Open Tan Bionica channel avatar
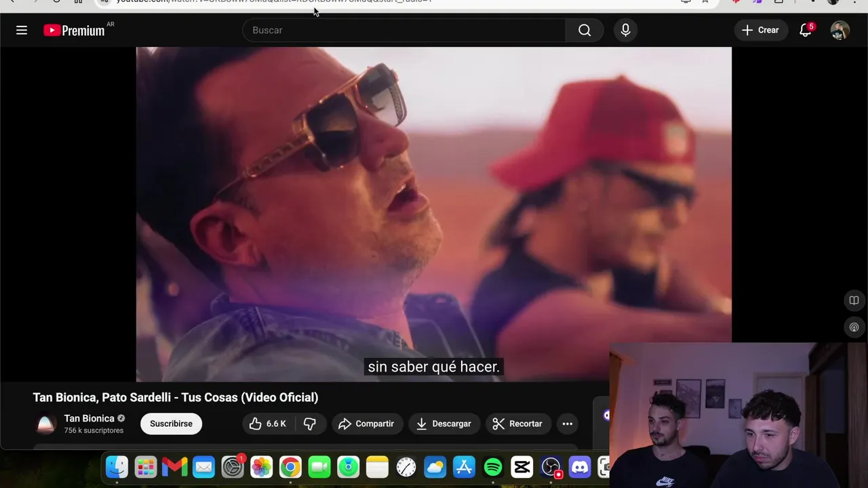This screenshot has width=868, height=488. pyautogui.click(x=45, y=424)
